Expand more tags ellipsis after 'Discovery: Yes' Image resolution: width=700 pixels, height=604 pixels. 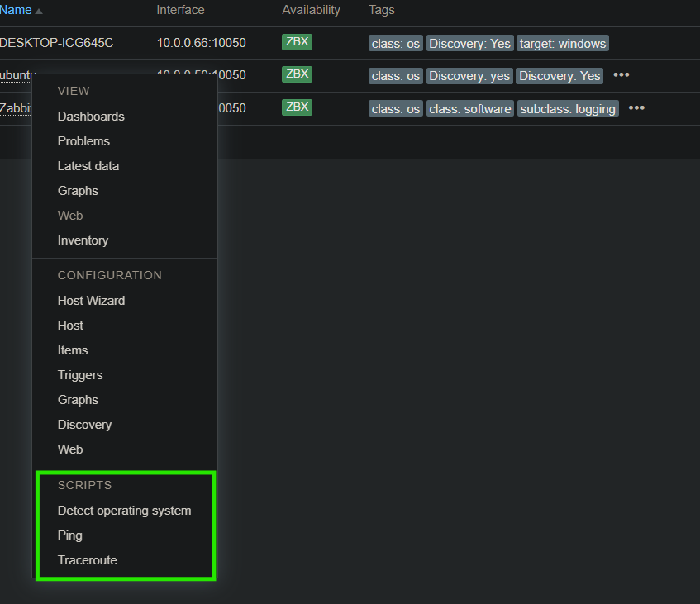[x=621, y=75]
